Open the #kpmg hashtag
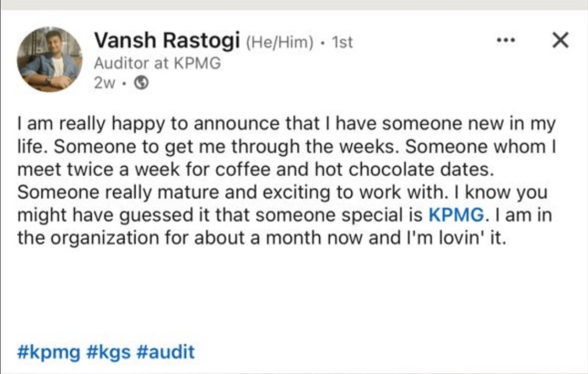Viewport: 588px width, 374px height. pyautogui.click(x=49, y=352)
